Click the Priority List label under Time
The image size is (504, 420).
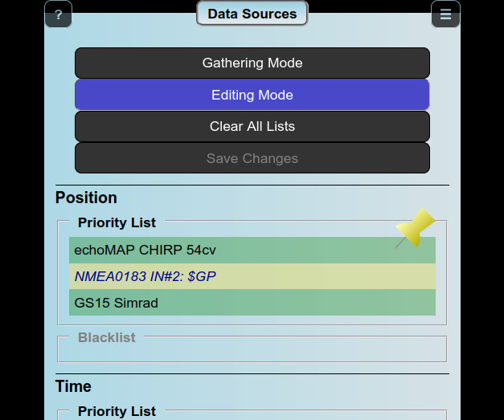[x=117, y=411]
